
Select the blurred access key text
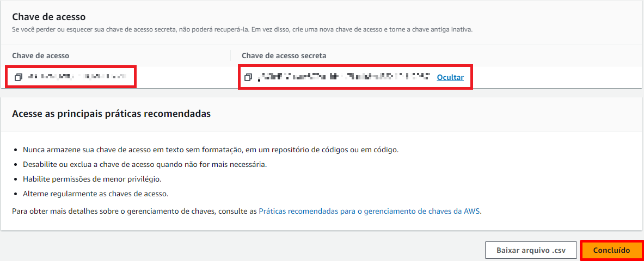coord(81,77)
